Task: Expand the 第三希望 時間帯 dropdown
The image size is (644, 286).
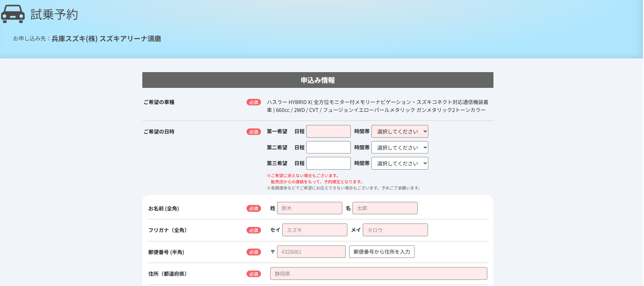Action: 399,163
